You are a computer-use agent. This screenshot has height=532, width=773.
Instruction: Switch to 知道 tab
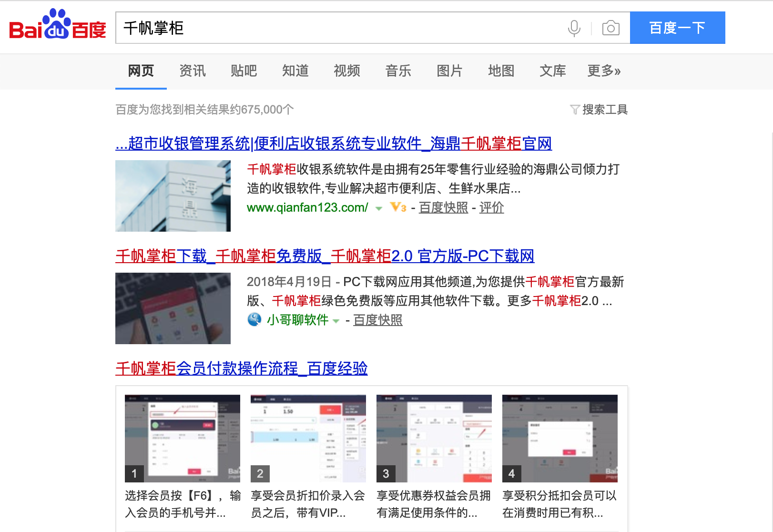(295, 71)
